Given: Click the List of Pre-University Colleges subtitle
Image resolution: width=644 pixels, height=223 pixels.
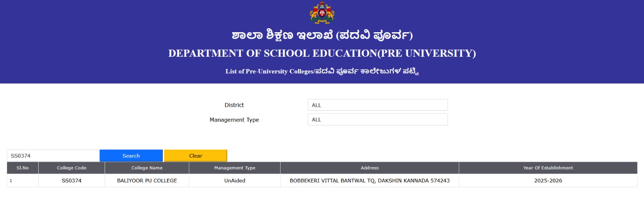Looking at the screenshot, I should 322,71.
